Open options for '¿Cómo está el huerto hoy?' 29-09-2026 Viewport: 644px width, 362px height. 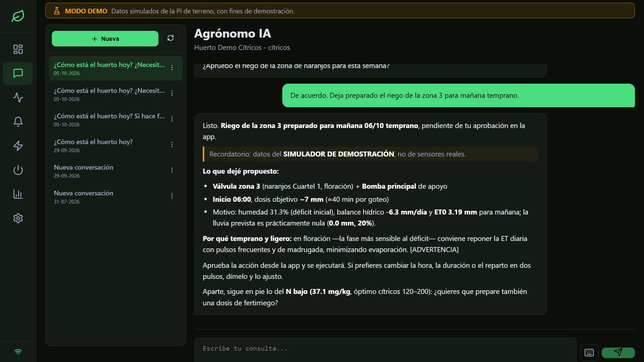[172, 144]
